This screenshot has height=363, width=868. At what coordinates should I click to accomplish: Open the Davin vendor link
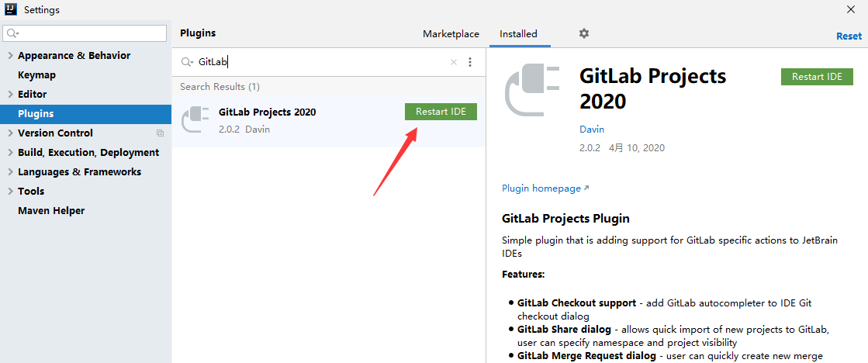pyautogui.click(x=592, y=129)
